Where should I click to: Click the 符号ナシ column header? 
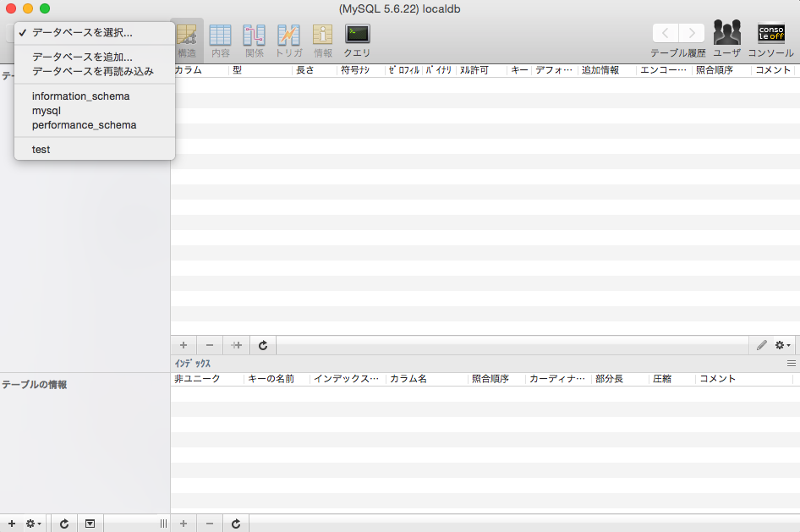coord(361,70)
